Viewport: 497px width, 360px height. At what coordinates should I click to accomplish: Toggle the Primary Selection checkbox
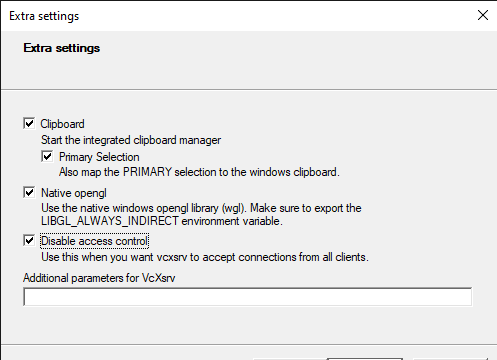click(x=47, y=156)
